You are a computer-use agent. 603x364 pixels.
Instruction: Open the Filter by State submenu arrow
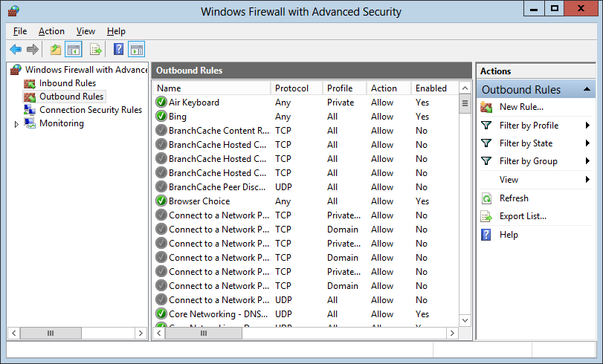point(587,143)
